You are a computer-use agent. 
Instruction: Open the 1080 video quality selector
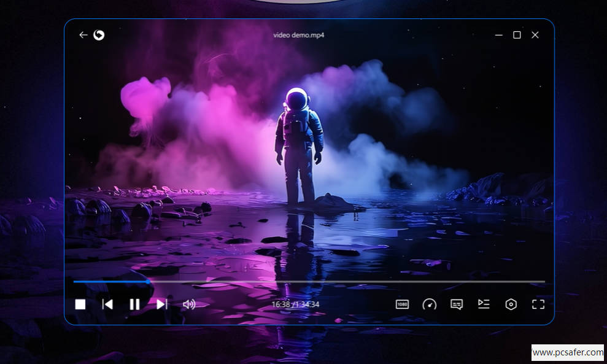coord(402,304)
